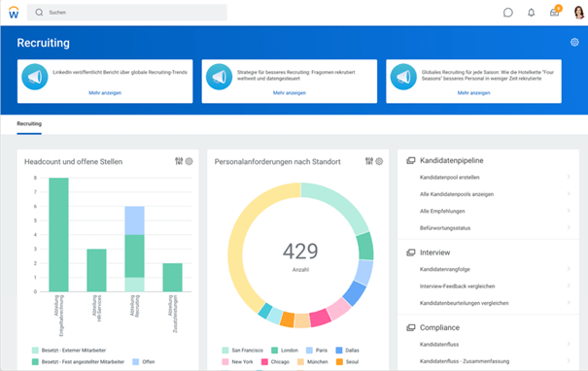This screenshot has height=371, width=588.
Task: Focus the Suchen search field
Action: pos(126,13)
